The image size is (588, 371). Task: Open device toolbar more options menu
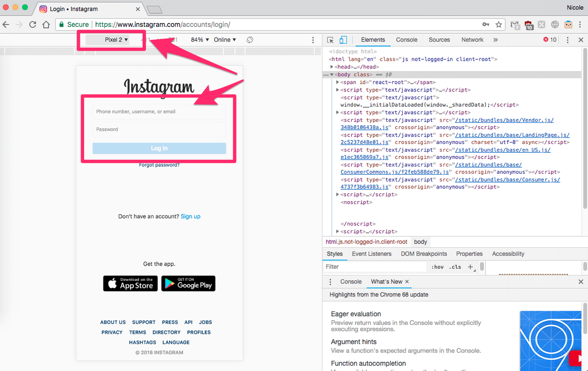coord(313,40)
